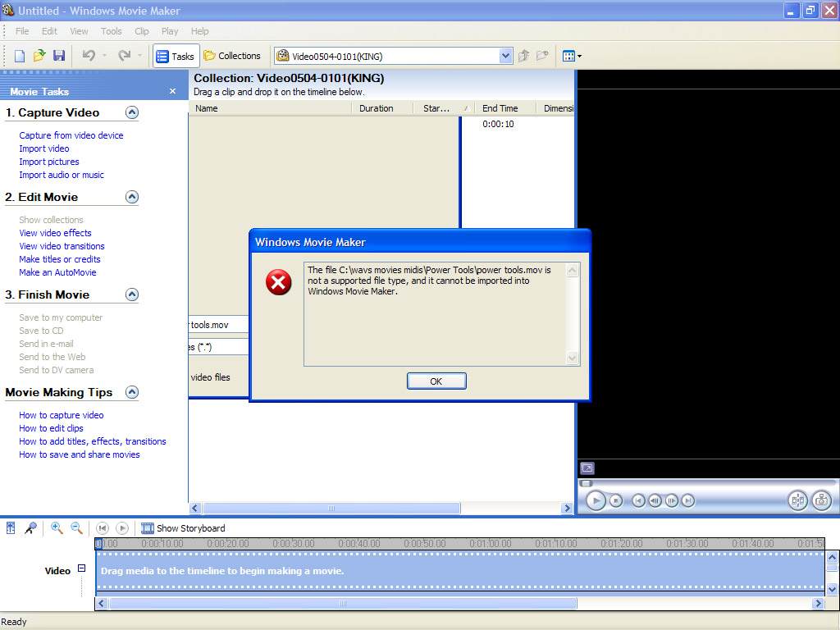Screen dimensions: 840x630
Task: Toggle the Collections pane button
Action: (232, 56)
